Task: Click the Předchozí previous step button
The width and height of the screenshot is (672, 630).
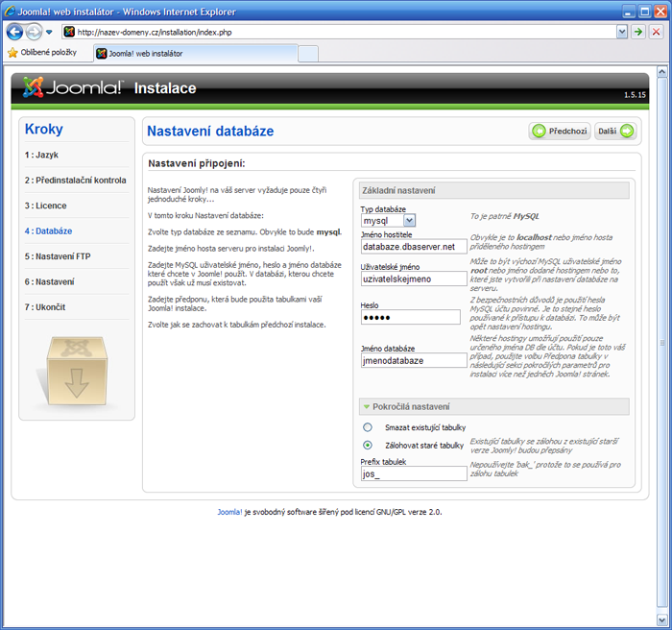Action: [x=559, y=132]
